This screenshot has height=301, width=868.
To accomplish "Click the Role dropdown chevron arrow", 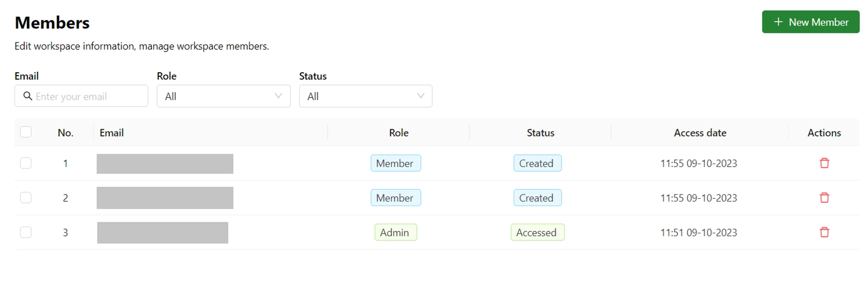I will (278, 96).
